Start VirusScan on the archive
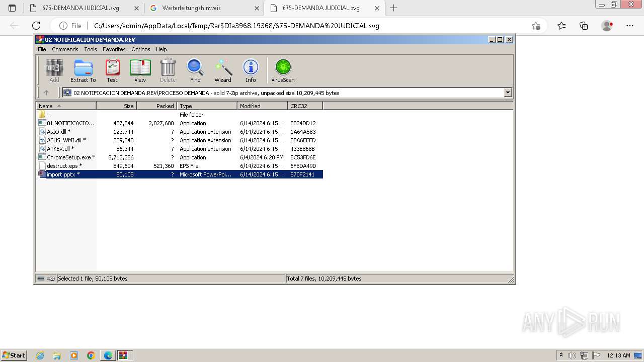Image resolution: width=644 pixels, height=362 pixels. point(283,70)
